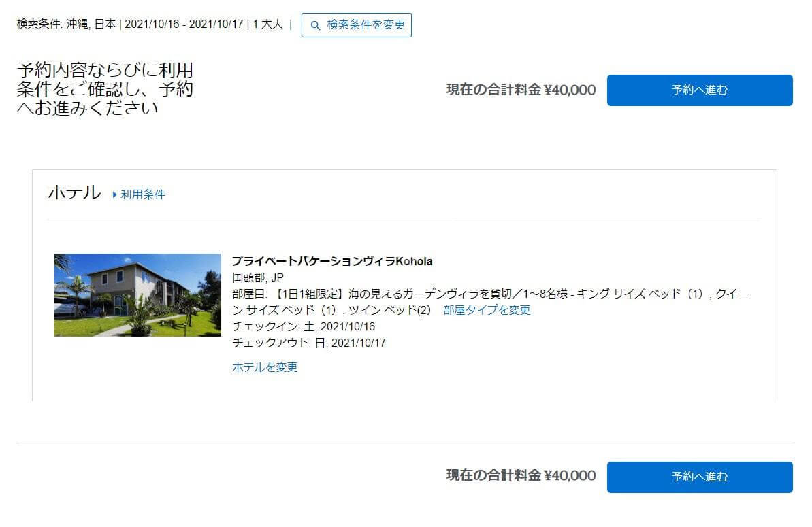Click the bottom 予約へ進む button
Viewport: 812px width, 527px height.
click(700, 477)
